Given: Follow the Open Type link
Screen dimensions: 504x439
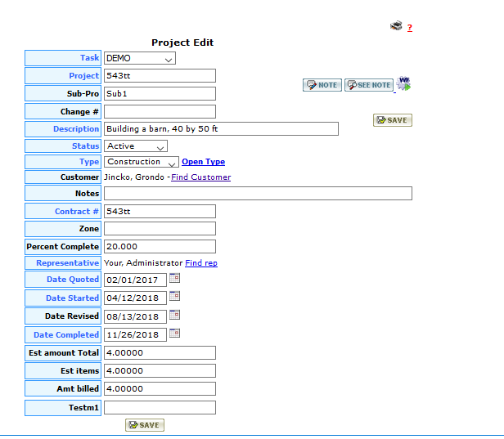Looking at the screenshot, I should [x=203, y=162].
